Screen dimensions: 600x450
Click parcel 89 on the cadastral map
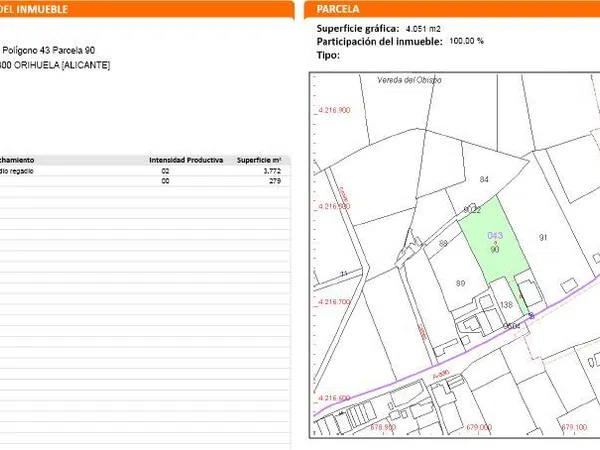point(442,243)
